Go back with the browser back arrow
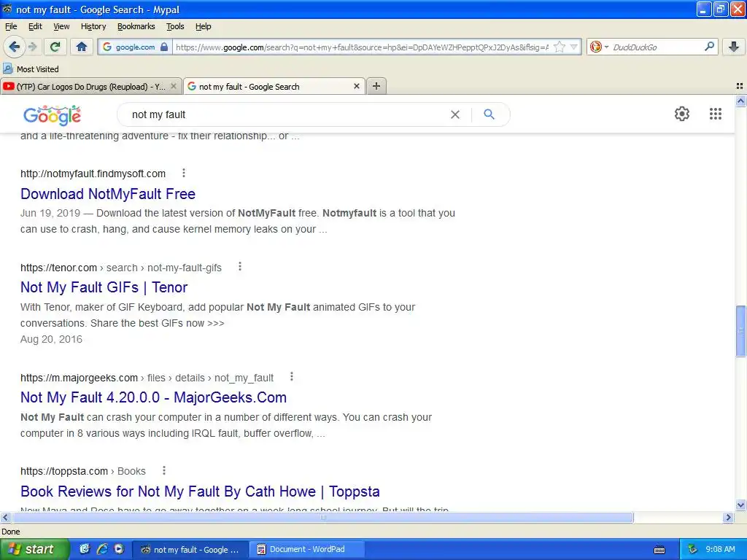 coord(14,47)
